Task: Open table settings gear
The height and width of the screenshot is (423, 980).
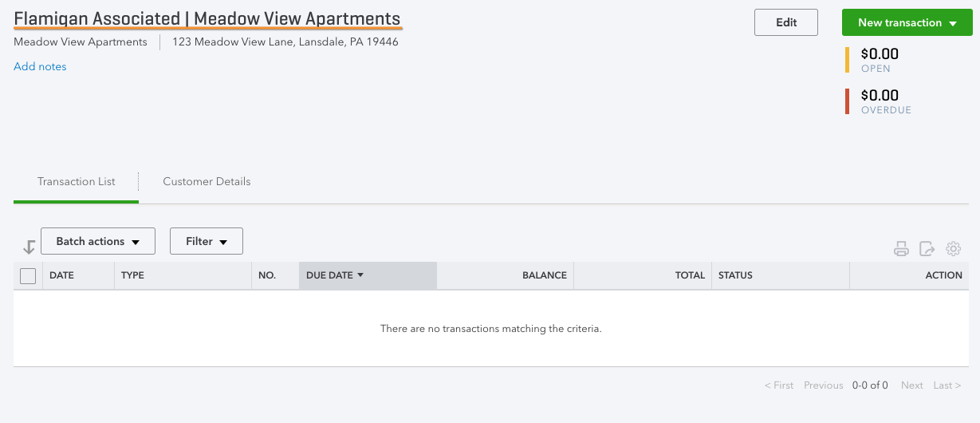Action: (x=953, y=249)
